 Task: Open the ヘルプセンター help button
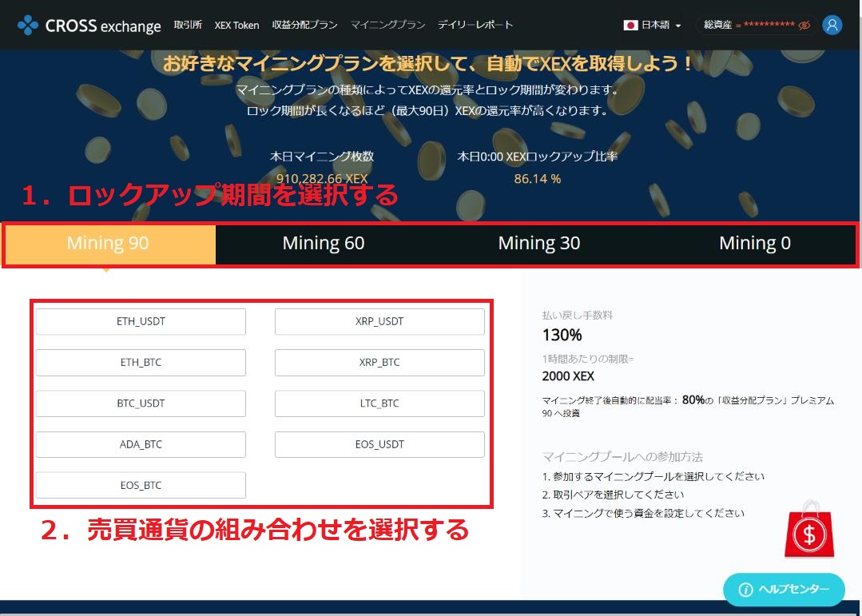(784, 590)
